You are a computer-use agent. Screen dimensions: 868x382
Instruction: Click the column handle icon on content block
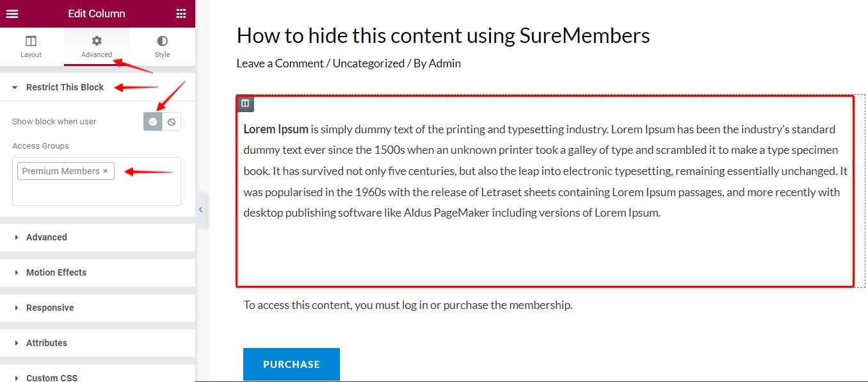245,103
